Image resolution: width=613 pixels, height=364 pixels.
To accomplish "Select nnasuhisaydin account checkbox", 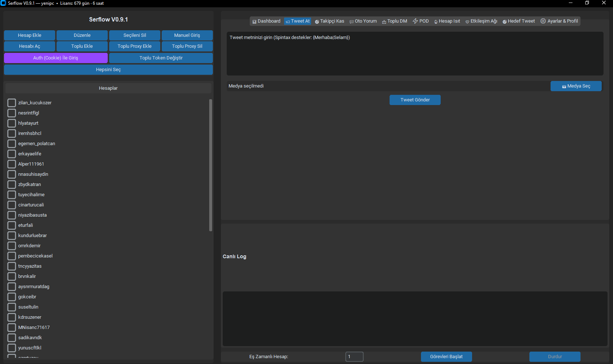I will pyautogui.click(x=12, y=174).
